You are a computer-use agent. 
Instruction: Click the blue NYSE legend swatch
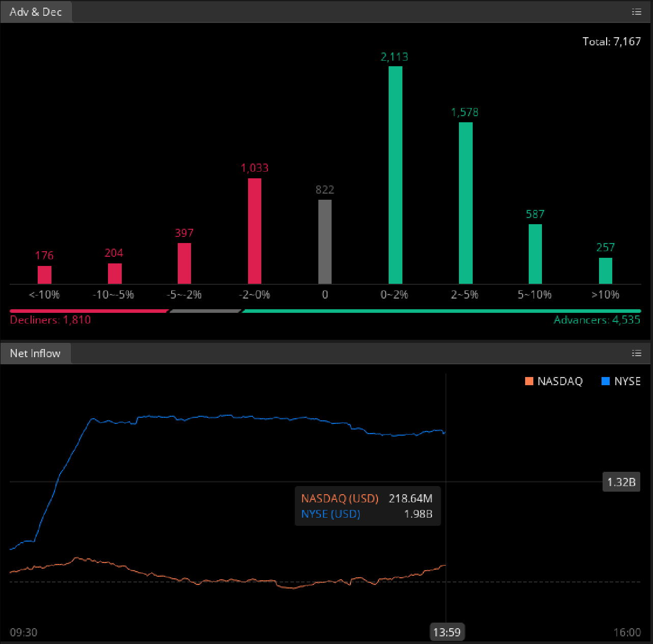click(x=606, y=381)
